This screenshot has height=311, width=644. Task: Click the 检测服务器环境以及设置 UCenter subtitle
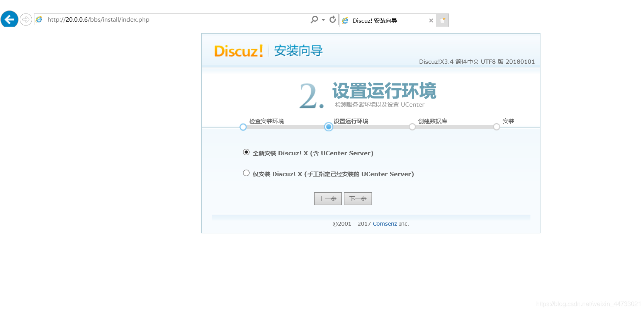tap(380, 105)
